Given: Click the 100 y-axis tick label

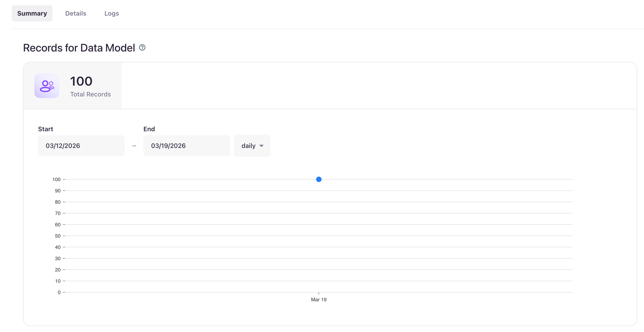Looking at the screenshot, I should [x=56, y=179].
